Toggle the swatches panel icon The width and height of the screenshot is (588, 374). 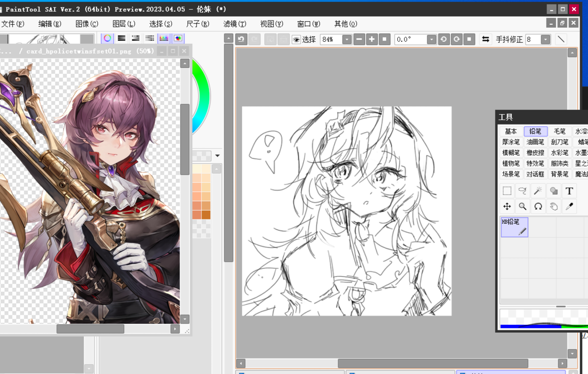[164, 38]
